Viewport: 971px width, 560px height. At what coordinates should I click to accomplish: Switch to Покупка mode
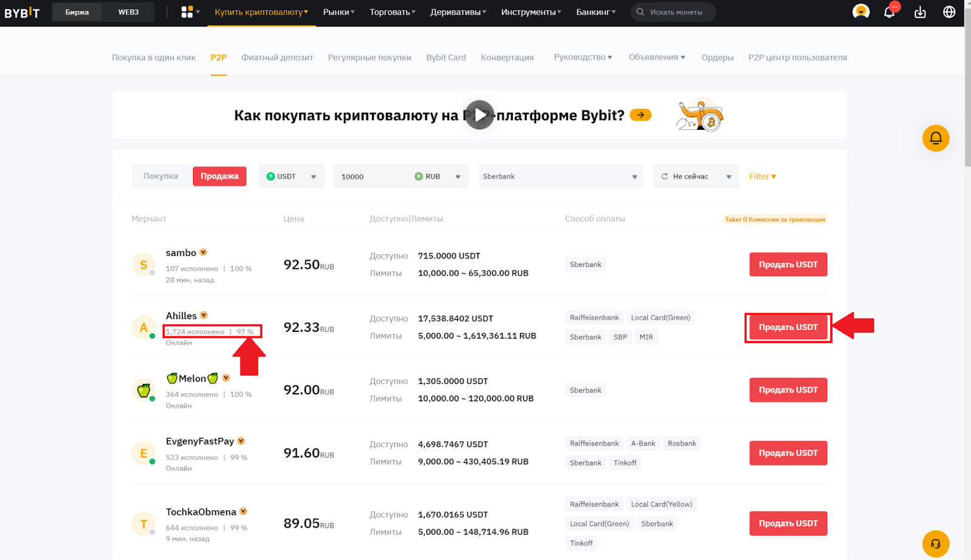[x=161, y=176]
